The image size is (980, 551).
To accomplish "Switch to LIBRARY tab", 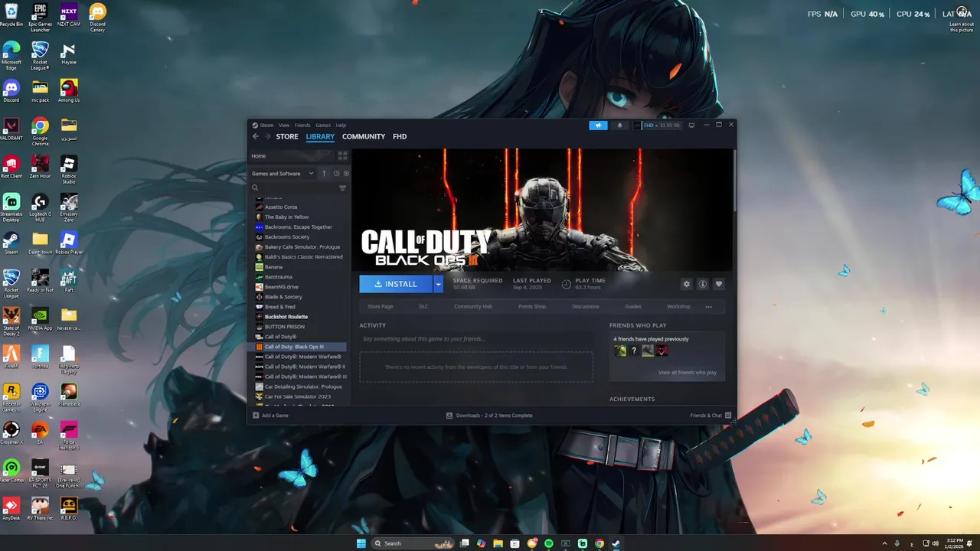I will click(320, 136).
